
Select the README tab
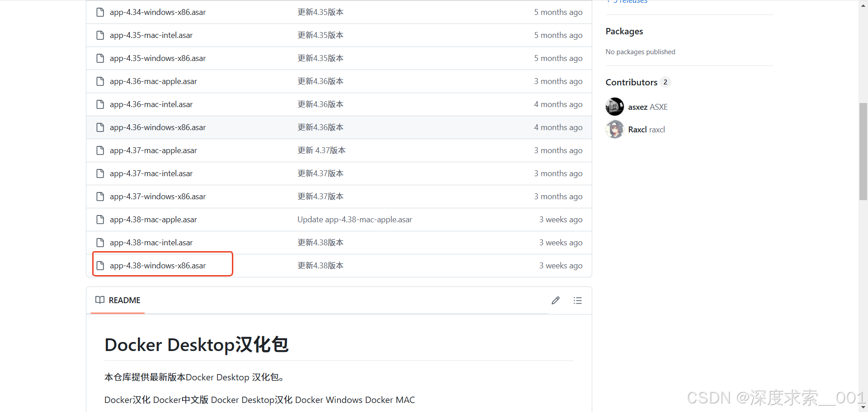[x=118, y=300]
